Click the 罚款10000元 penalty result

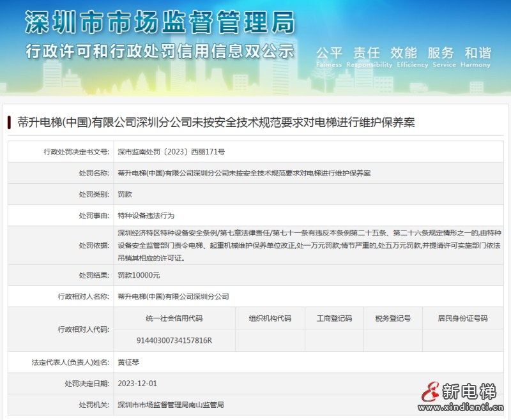(x=139, y=275)
